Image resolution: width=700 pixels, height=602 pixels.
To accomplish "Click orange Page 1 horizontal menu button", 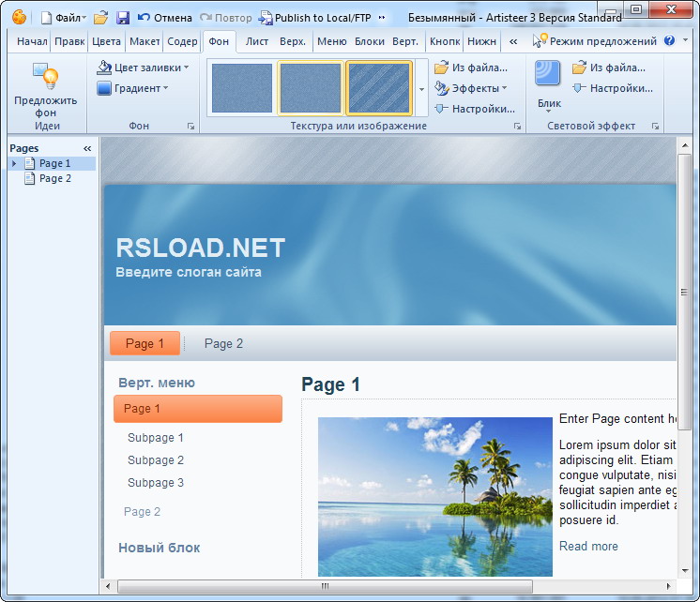I will (x=145, y=343).
